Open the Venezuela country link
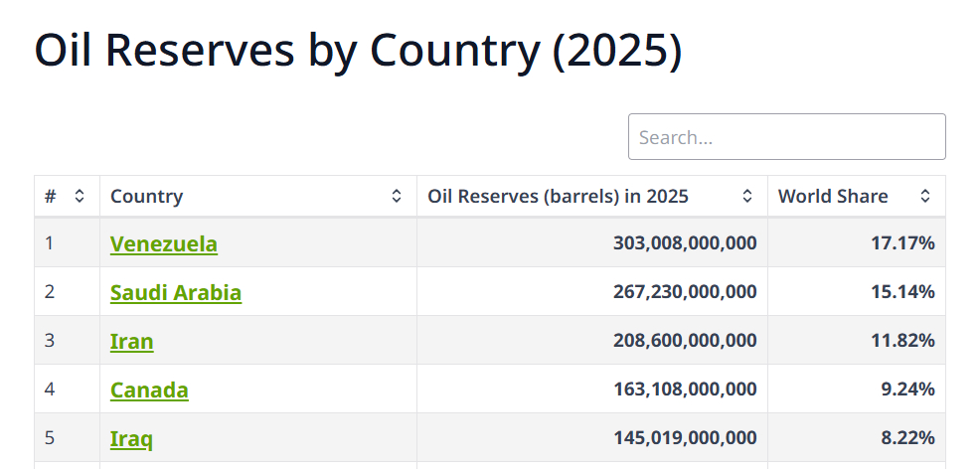The width and height of the screenshot is (980, 469). (164, 243)
